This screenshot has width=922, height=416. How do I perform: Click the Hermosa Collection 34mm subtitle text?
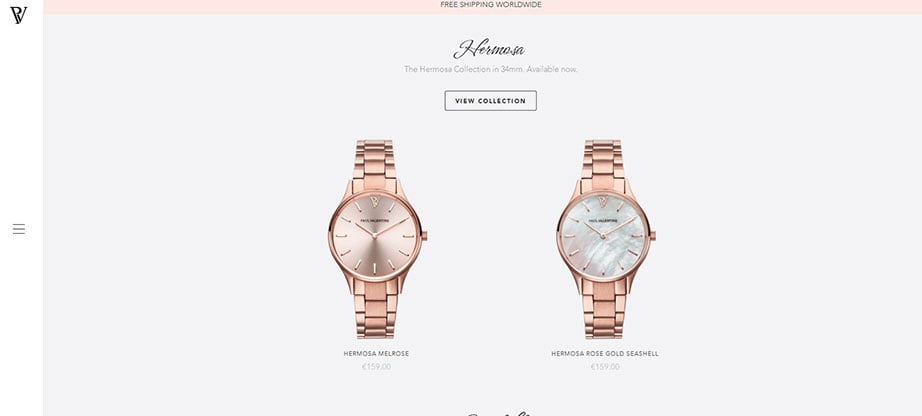[x=490, y=69]
